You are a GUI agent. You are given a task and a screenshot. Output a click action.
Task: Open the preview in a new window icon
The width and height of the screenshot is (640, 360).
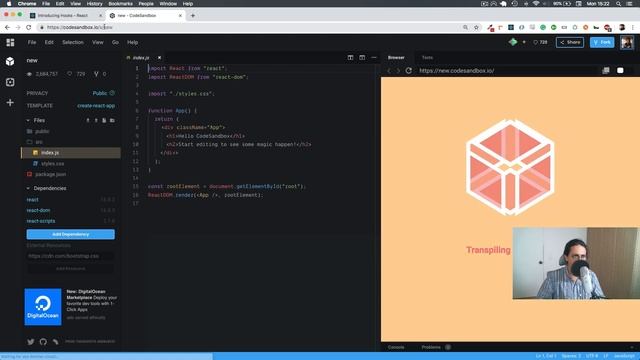606,71
